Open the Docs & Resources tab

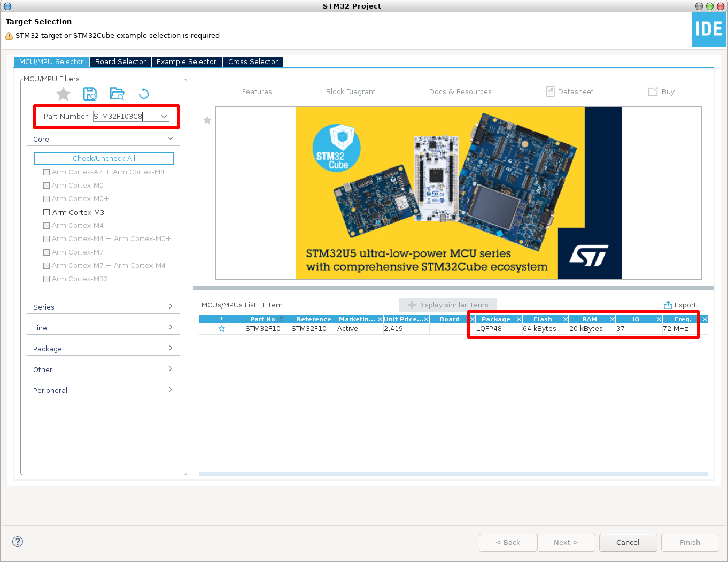(460, 92)
